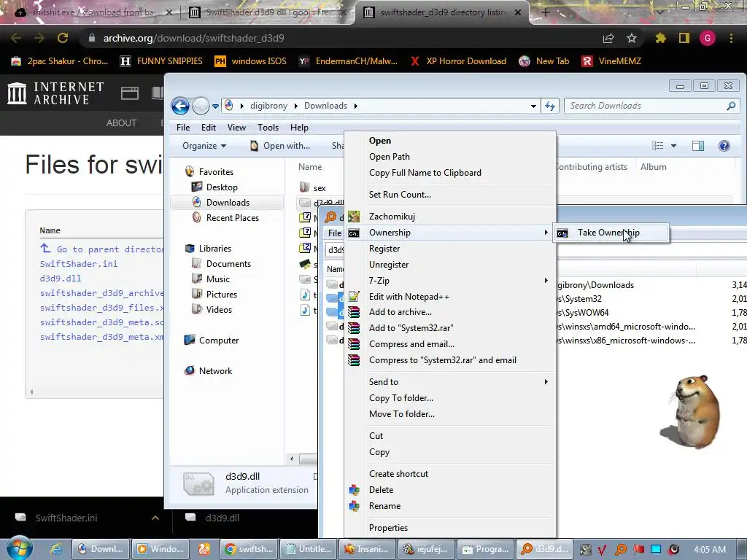Select Move To folder... entry

[402, 414]
